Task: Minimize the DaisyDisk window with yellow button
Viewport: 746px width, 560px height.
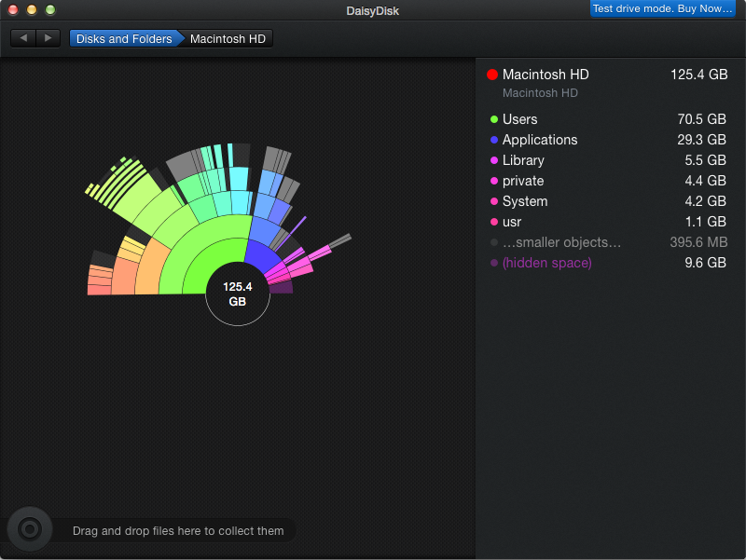Action: pyautogui.click(x=32, y=9)
